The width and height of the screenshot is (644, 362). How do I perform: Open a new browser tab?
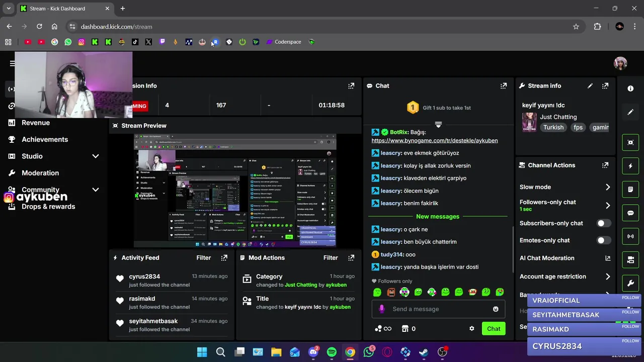[122, 9]
